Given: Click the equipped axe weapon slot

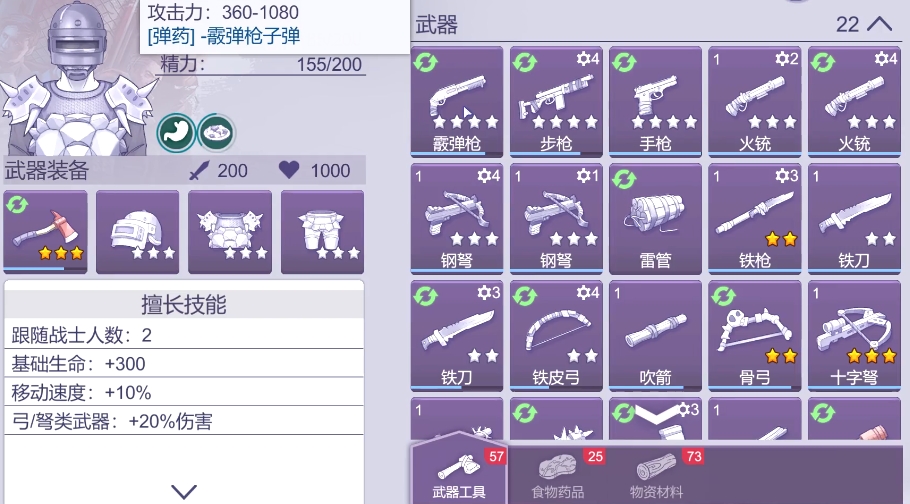Looking at the screenshot, I should pos(45,232).
